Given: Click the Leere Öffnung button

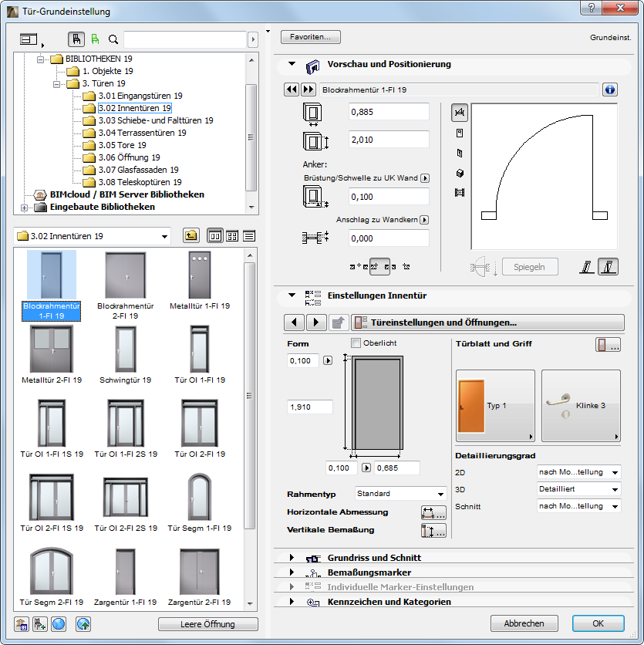Looking at the screenshot, I should pyautogui.click(x=207, y=624).
